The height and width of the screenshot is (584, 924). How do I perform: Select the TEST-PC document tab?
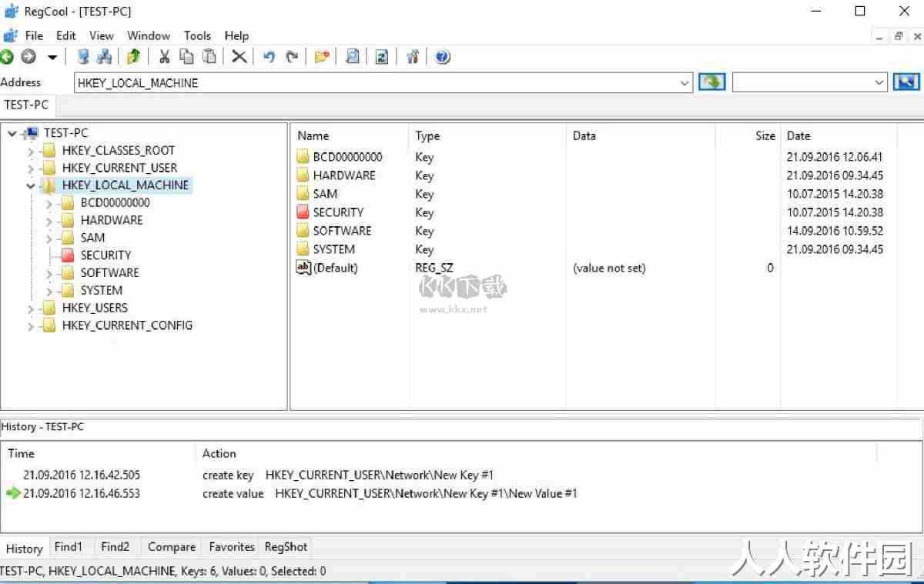[26, 105]
